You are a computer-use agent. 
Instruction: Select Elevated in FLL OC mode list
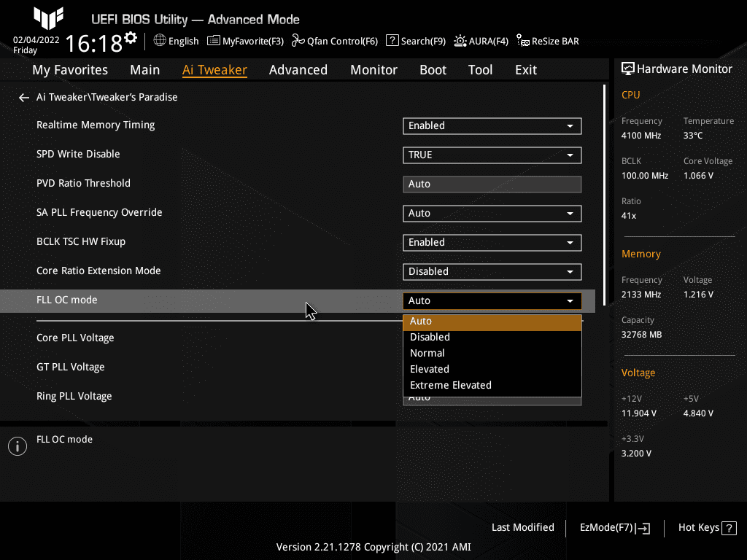coord(492,369)
